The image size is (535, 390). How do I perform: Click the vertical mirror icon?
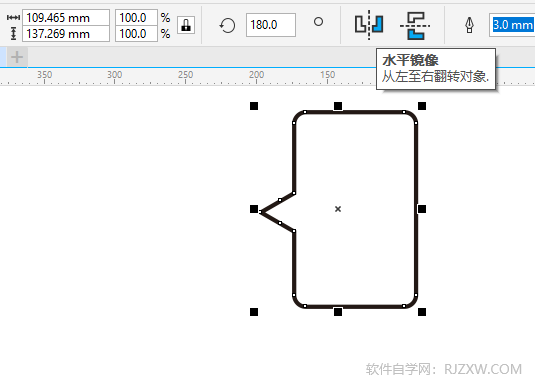(415, 26)
